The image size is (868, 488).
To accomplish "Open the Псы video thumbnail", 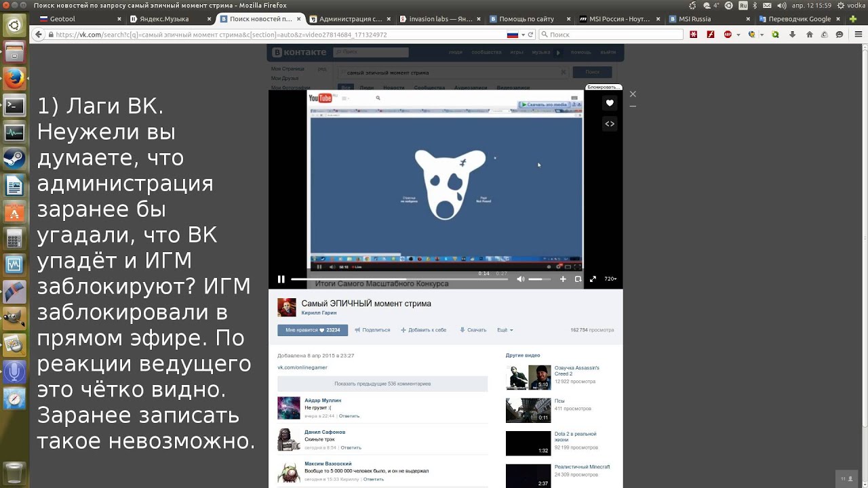I will click(x=528, y=410).
